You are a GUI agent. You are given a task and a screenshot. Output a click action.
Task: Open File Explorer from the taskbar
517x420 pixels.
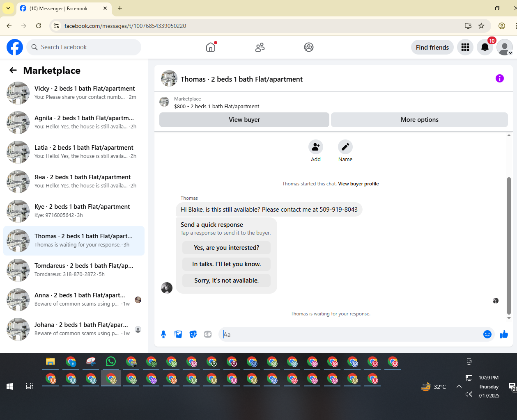click(51, 362)
